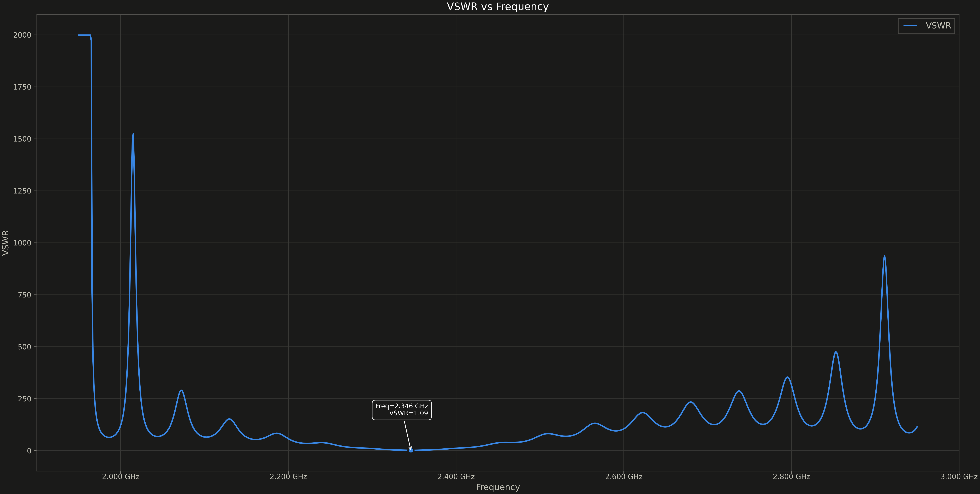Click the "2.000 GHz" x-axis tick label
This screenshot has height=494, width=980.
pyautogui.click(x=121, y=477)
